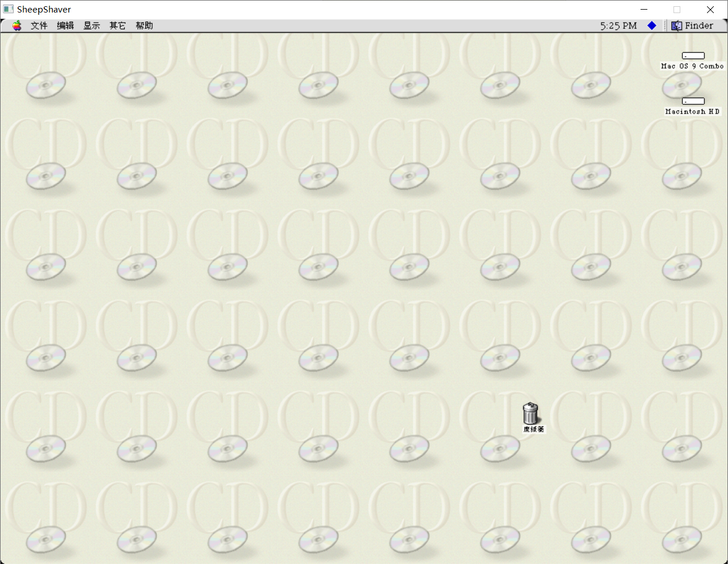Click the Mac OS 9 Combo label text
The height and width of the screenshot is (564, 728).
[692, 66]
